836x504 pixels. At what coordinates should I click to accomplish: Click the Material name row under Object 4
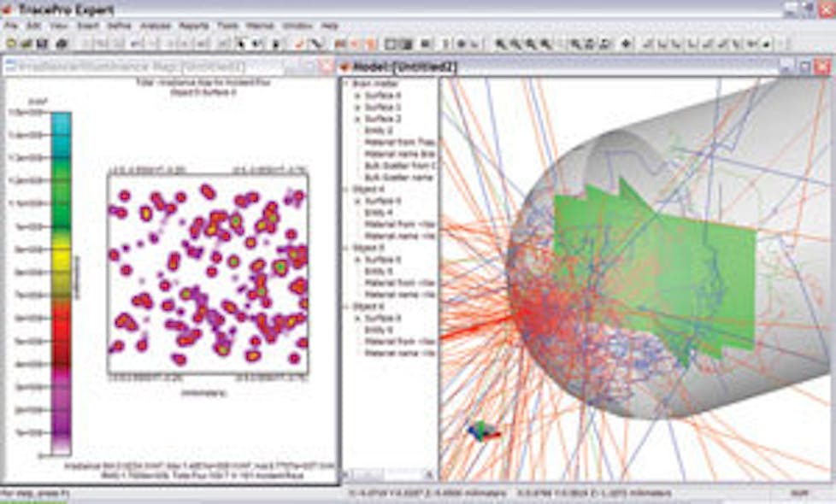tap(400, 236)
